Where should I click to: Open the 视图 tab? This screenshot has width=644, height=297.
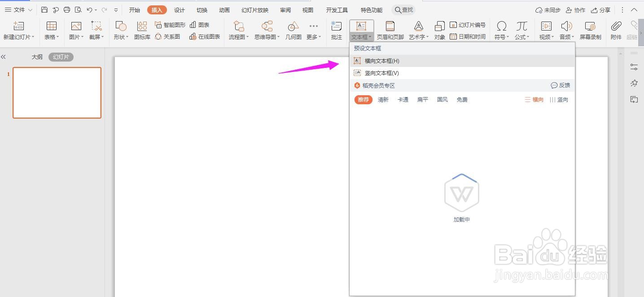tap(308, 10)
